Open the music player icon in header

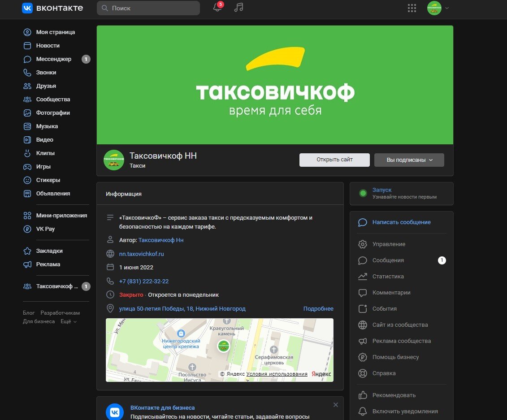(x=238, y=8)
